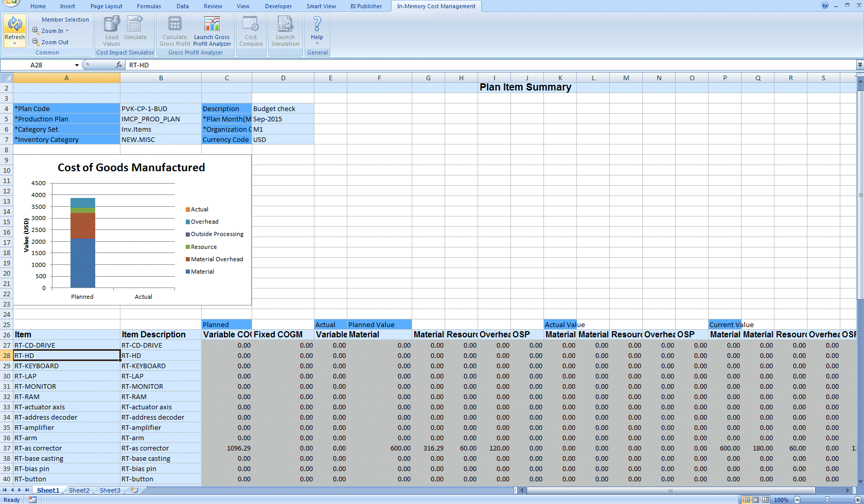864x504 pixels.
Task: Click the fx insert function icon
Action: 119,65
